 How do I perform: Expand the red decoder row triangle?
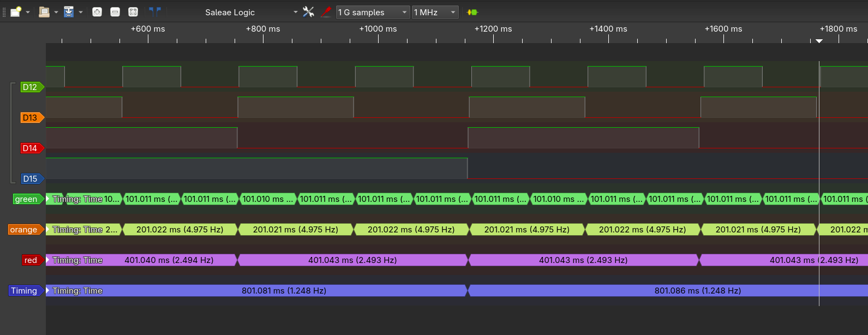click(x=48, y=260)
